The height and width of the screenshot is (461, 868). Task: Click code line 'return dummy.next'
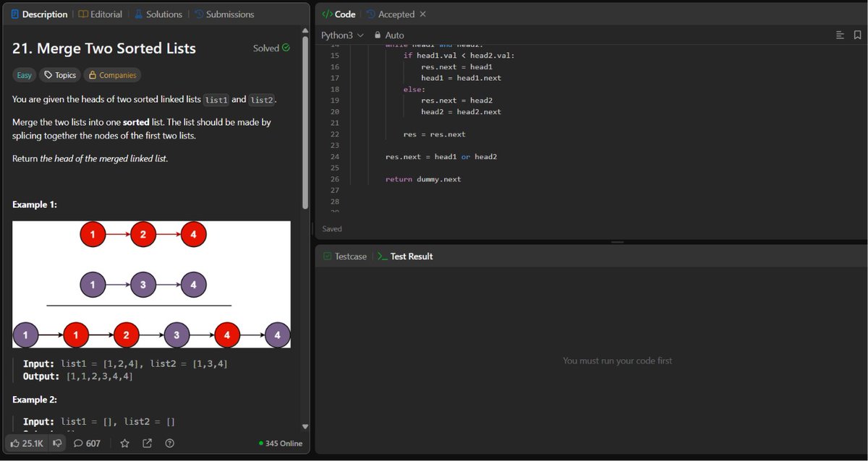click(x=423, y=179)
